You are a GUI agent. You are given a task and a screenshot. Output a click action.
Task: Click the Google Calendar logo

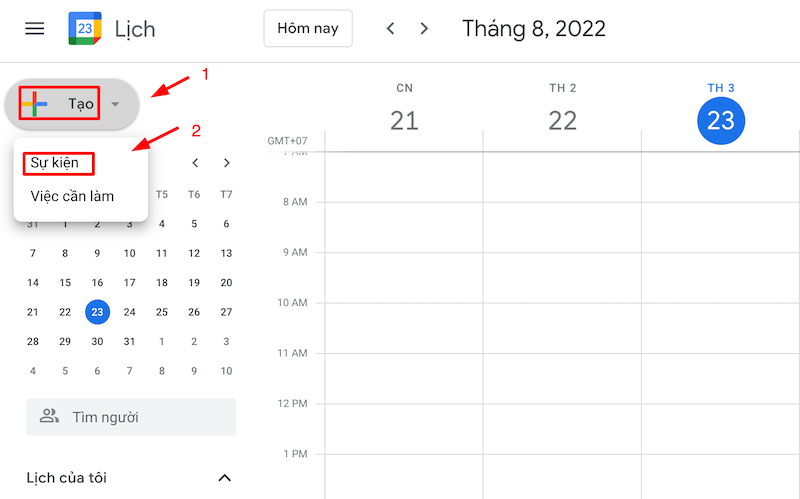[x=84, y=28]
